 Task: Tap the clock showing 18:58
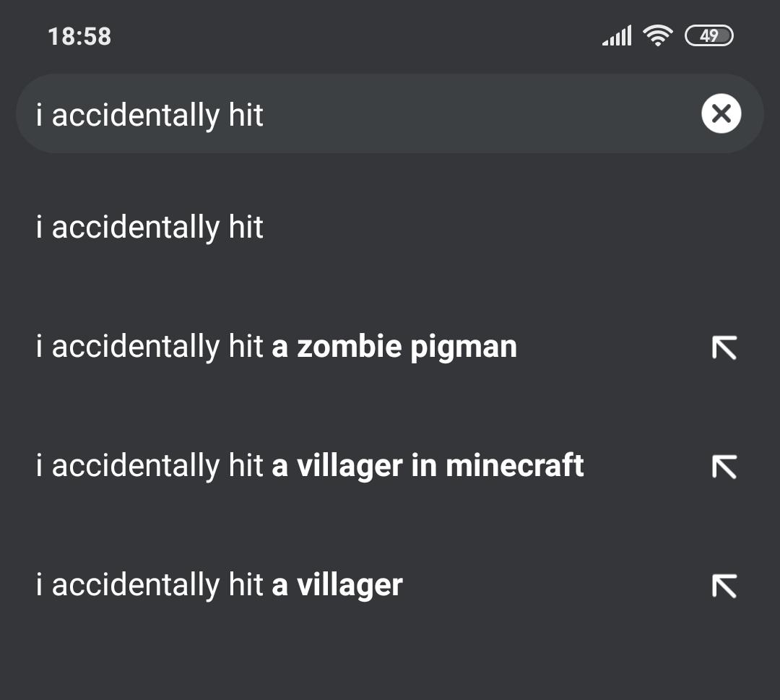(79, 36)
